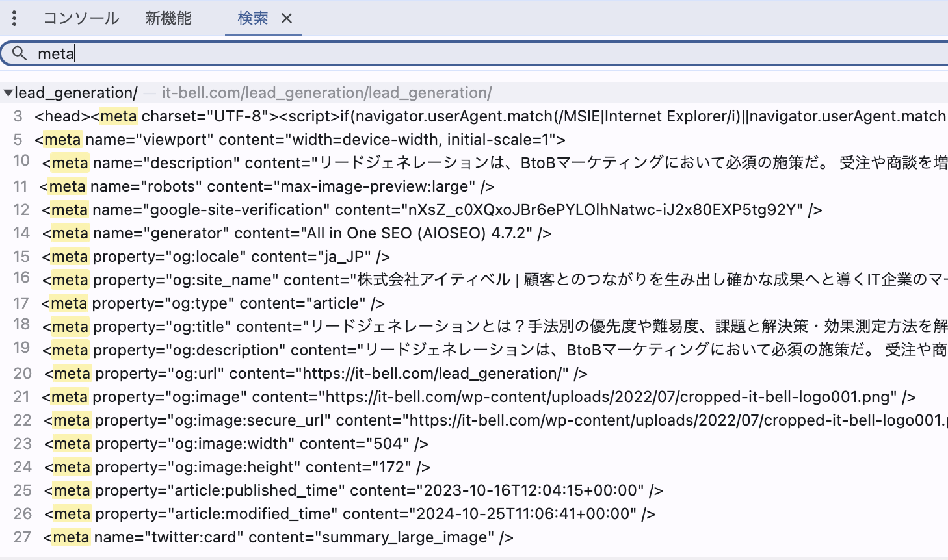The width and height of the screenshot is (948, 560).
Task: Open result line 3 meta charset UTF-8
Action: point(474,116)
